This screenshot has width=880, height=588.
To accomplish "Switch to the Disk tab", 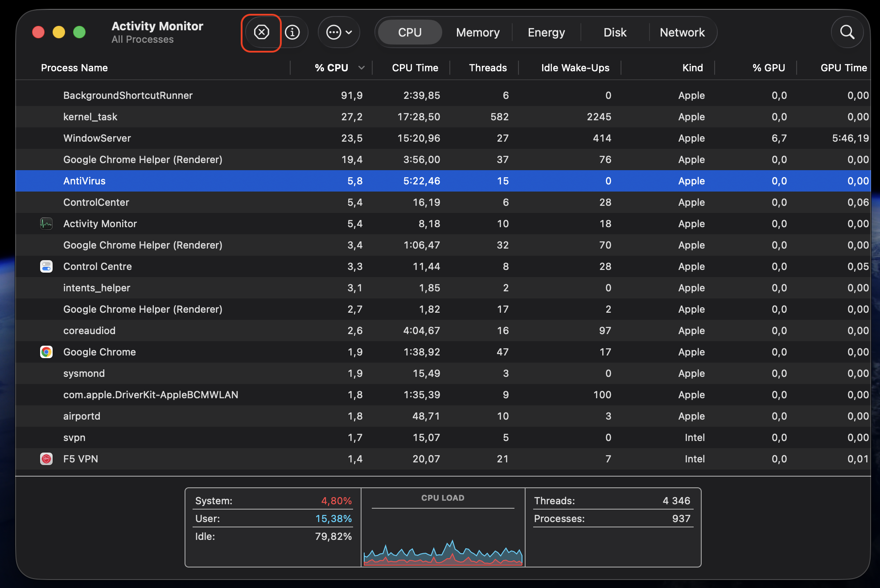I will (615, 33).
